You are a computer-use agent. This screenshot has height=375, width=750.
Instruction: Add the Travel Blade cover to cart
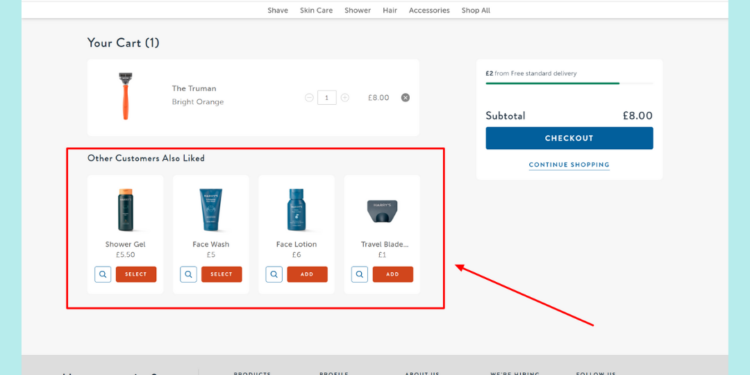393,275
